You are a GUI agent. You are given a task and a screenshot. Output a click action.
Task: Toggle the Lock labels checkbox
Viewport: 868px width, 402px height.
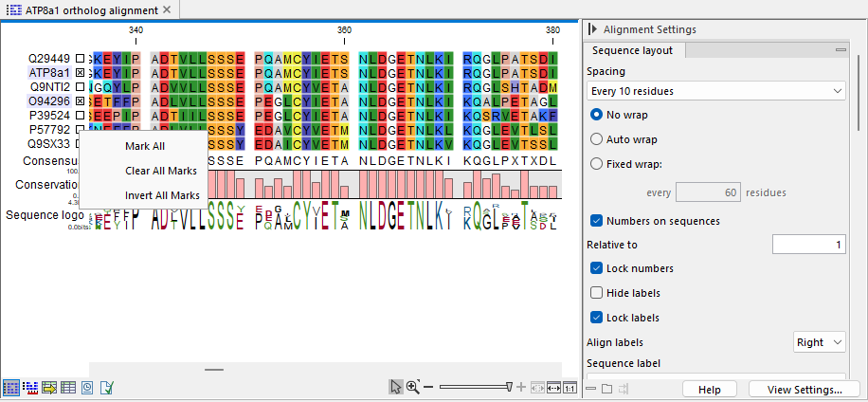596,318
